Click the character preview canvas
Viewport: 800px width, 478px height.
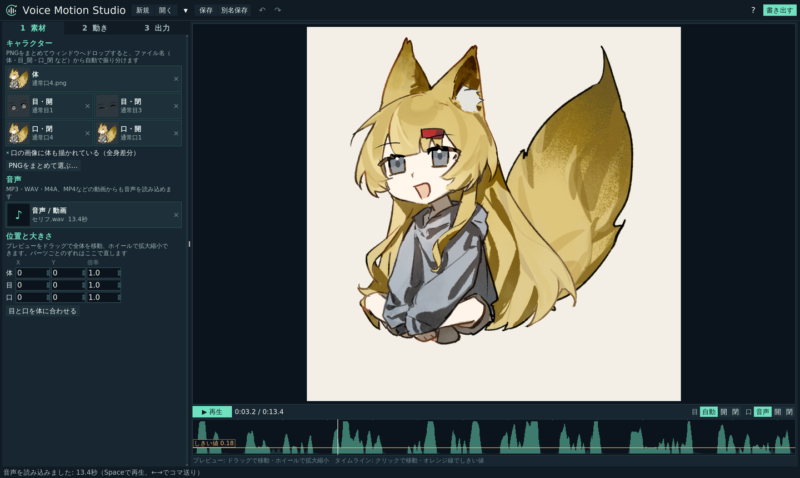(x=493, y=214)
